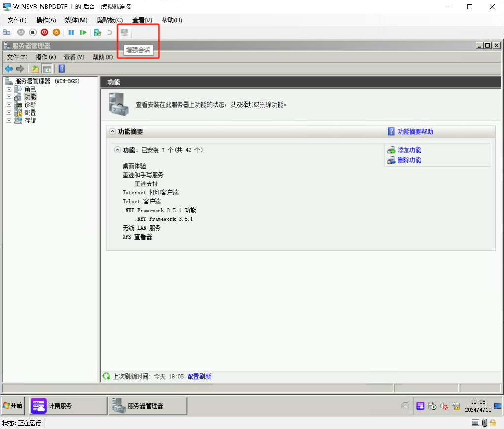The height and width of the screenshot is (429, 504).
Task: Click the 配置刷新 link
Action: pos(199,376)
